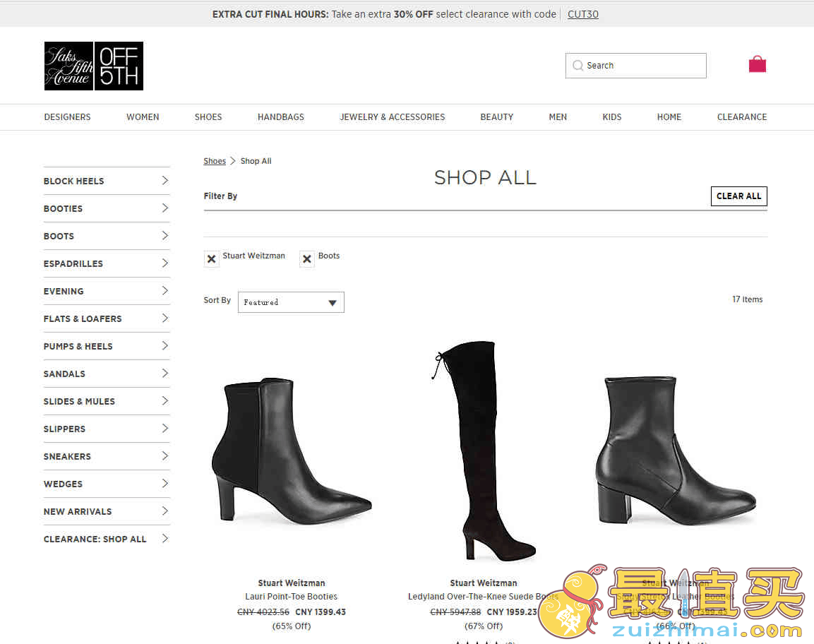Click the CUT30 promo code link
This screenshot has height=644, width=814.
tap(583, 14)
